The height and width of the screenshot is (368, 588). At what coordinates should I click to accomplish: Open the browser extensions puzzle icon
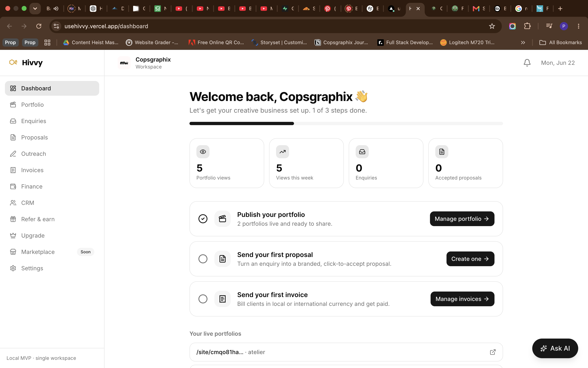[x=527, y=26]
